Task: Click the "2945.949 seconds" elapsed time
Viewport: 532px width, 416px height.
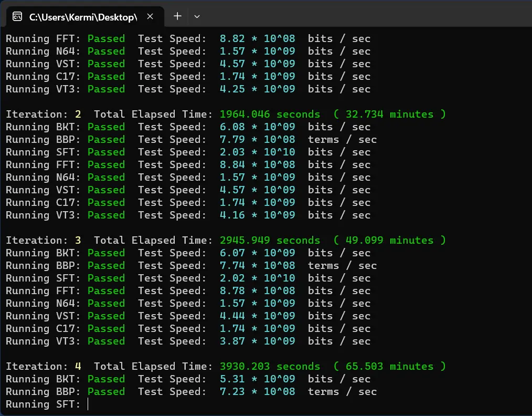Action: 270,240
